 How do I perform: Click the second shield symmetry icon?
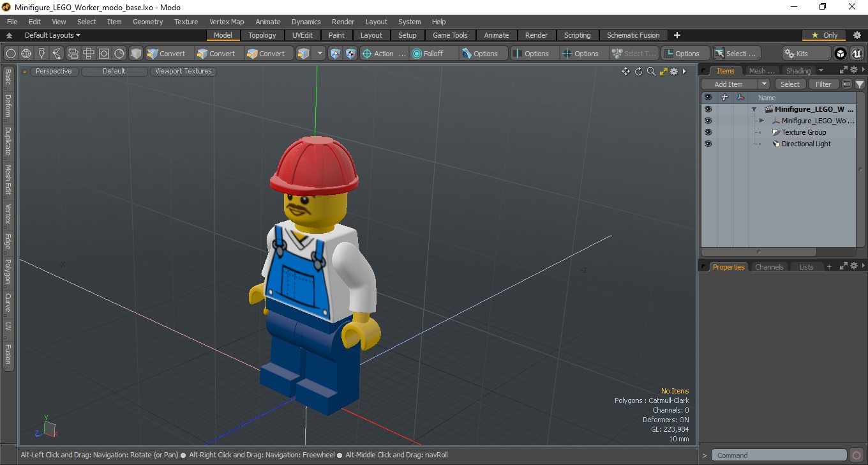350,54
